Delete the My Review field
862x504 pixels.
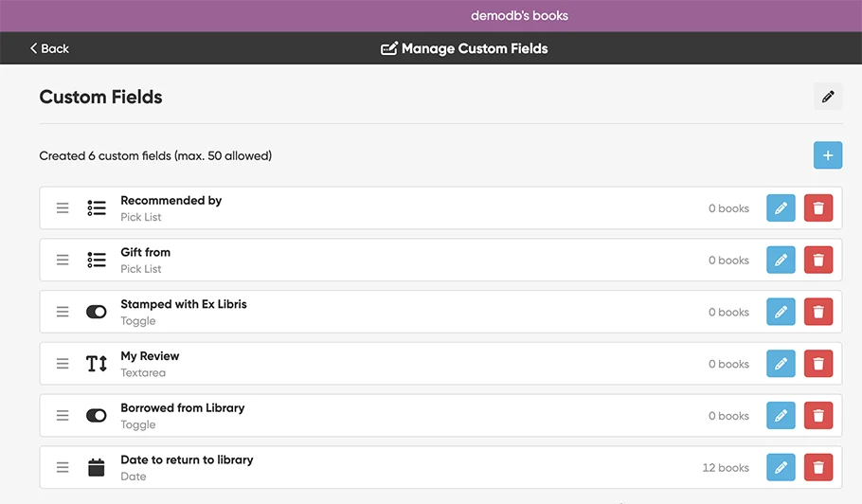click(x=818, y=364)
